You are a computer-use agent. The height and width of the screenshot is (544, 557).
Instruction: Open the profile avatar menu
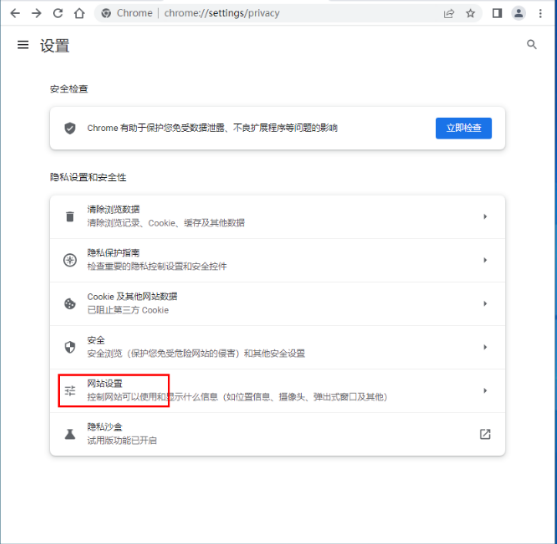pos(519,14)
